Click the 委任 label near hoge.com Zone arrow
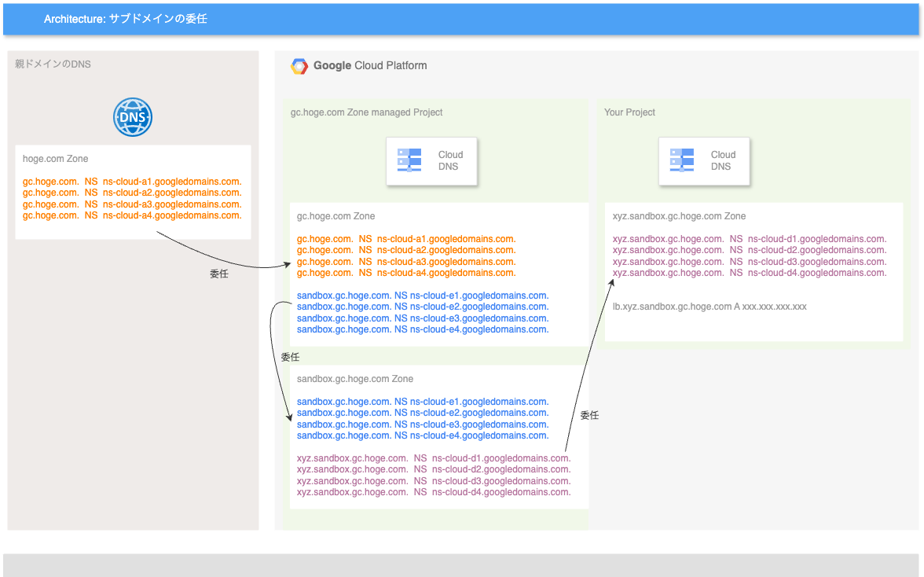The height and width of the screenshot is (577, 924). (219, 274)
